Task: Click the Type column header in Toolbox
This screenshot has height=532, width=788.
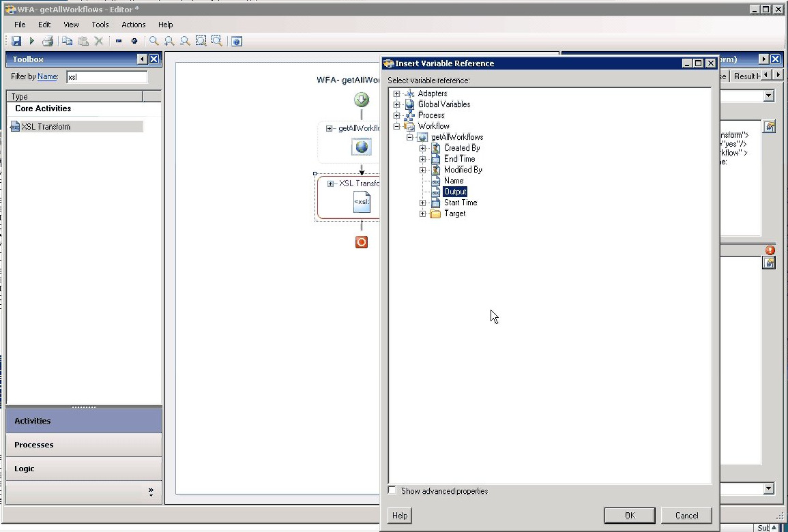Action: (75, 96)
